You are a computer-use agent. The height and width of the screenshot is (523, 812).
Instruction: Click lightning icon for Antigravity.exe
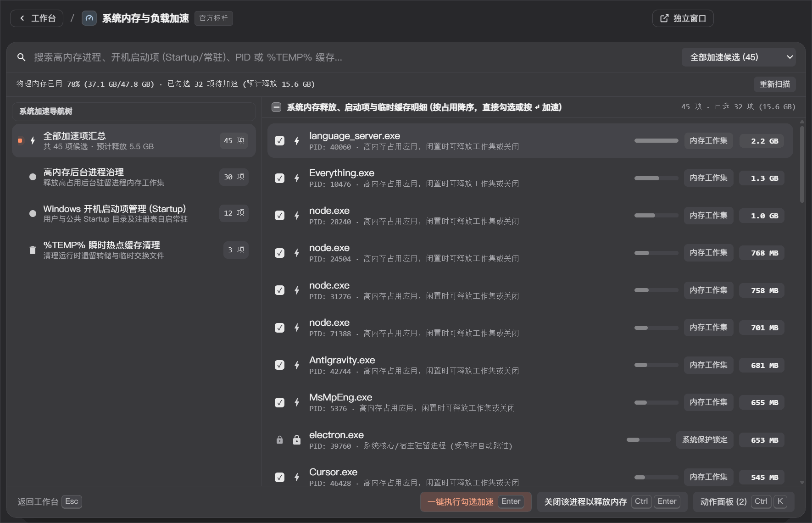297,365
